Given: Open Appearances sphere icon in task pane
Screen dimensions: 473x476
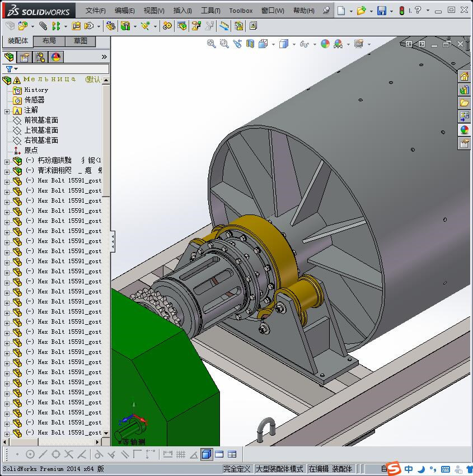Looking at the screenshot, I should pyautogui.click(x=464, y=129).
